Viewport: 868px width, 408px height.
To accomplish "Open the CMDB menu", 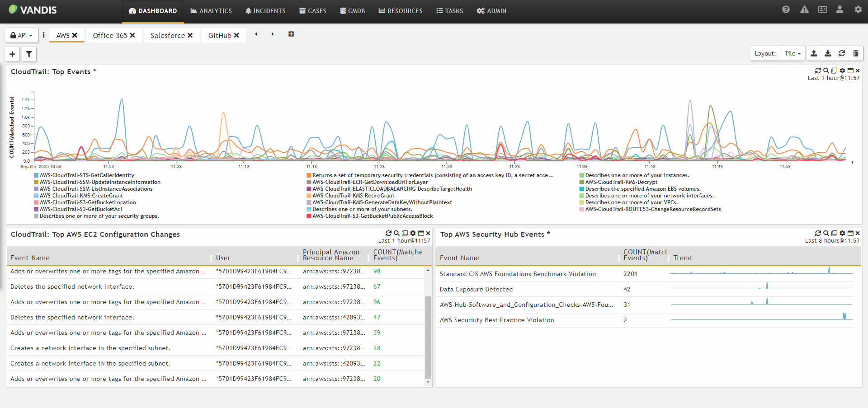I will (x=353, y=11).
